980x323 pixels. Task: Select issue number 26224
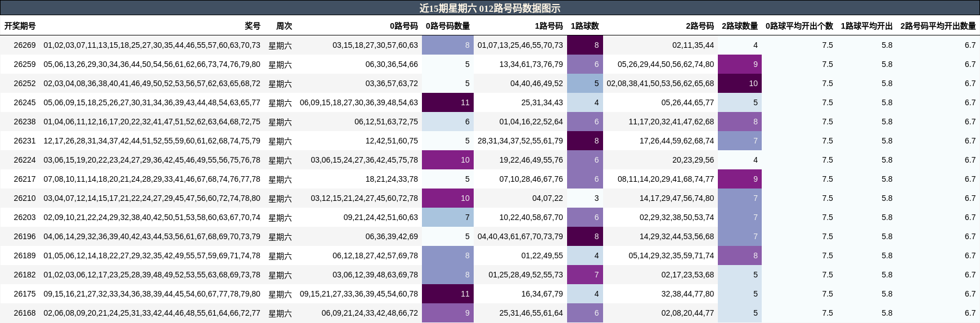click(25, 160)
